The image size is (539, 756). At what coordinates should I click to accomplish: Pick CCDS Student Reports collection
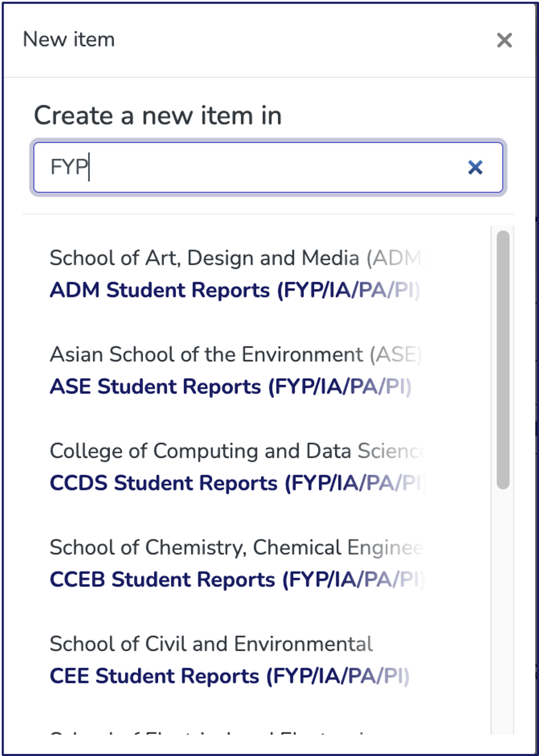coord(237,483)
